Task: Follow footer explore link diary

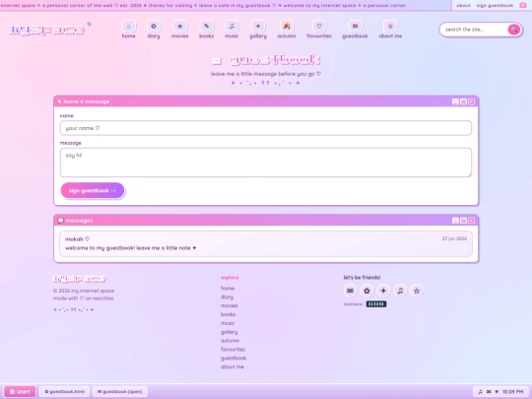Action: point(227,298)
